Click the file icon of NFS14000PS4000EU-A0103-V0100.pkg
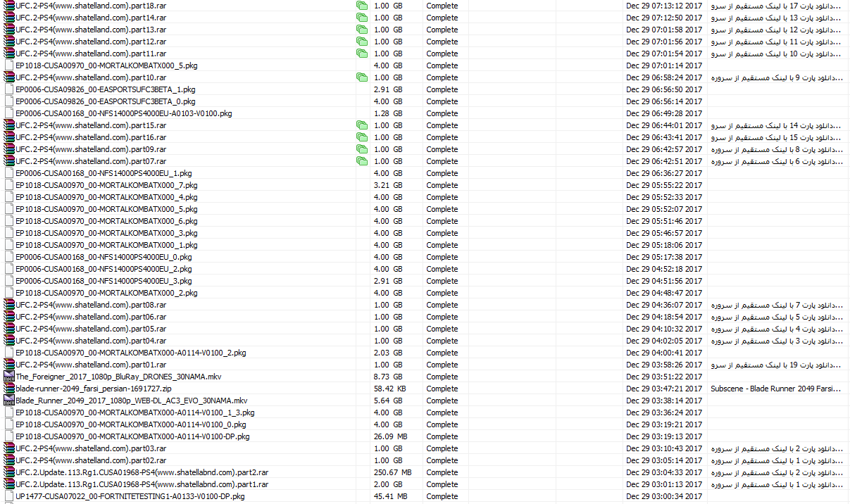Image resolution: width=850 pixels, height=504 pixels. (9, 113)
